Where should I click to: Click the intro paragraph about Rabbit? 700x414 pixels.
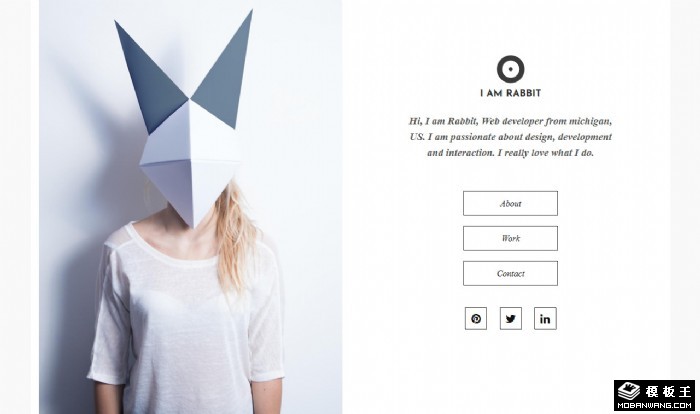tap(510, 137)
